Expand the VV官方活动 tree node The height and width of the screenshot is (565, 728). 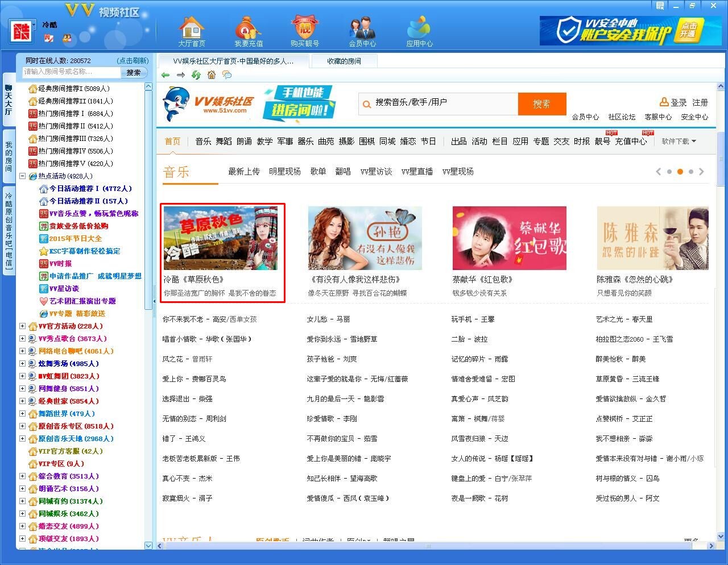pyautogui.click(x=23, y=326)
